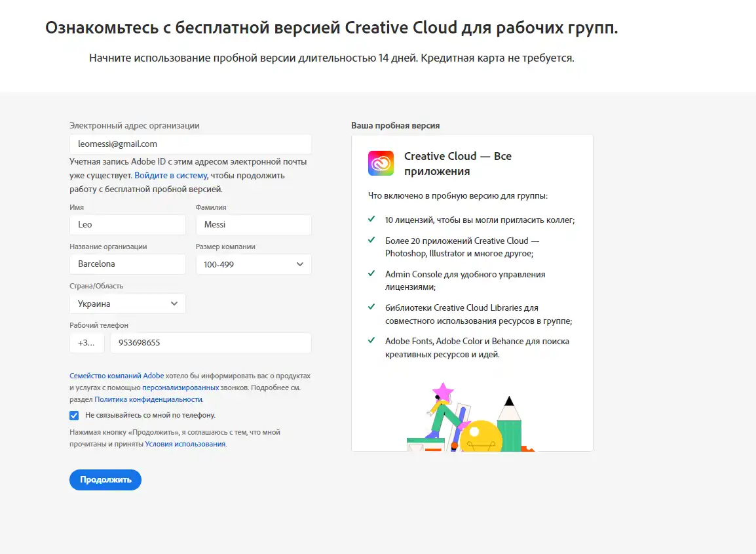
Task: Click the Creative Cloud rainbow logo icon
Action: (x=381, y=163)
